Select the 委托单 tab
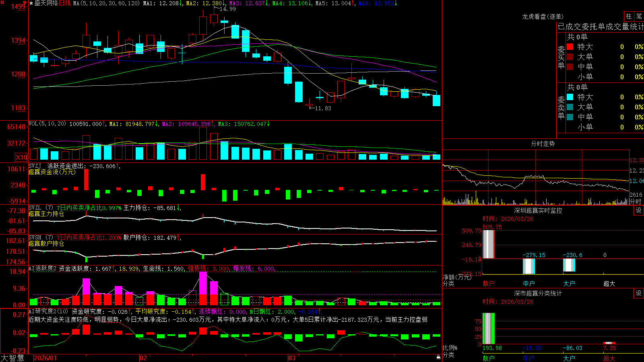644x362 pixels. coord(593,27)
